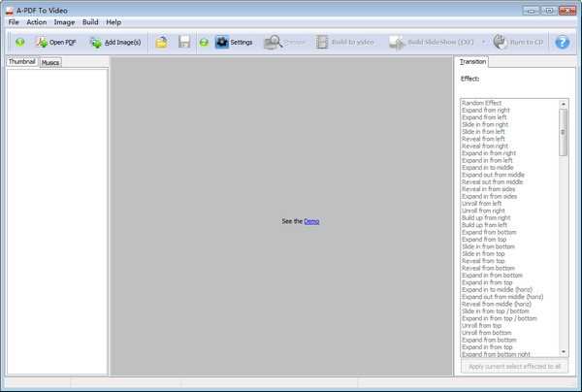Screen dimensions: 582x392
Task: Switch to the Musics tab
Action: [x=50, y=62]
